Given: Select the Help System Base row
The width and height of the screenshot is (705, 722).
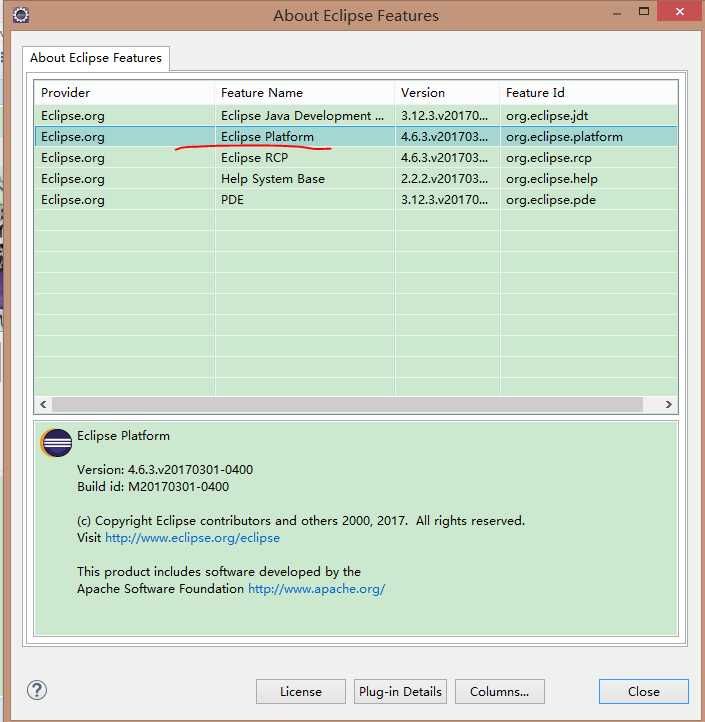Looking at the screenshot, I should (x=355, y=179).
